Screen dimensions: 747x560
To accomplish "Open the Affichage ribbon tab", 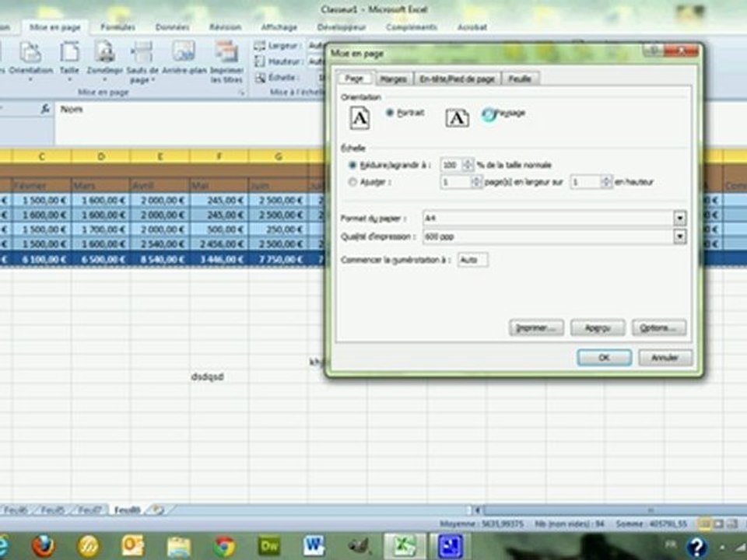I will 279,28.
